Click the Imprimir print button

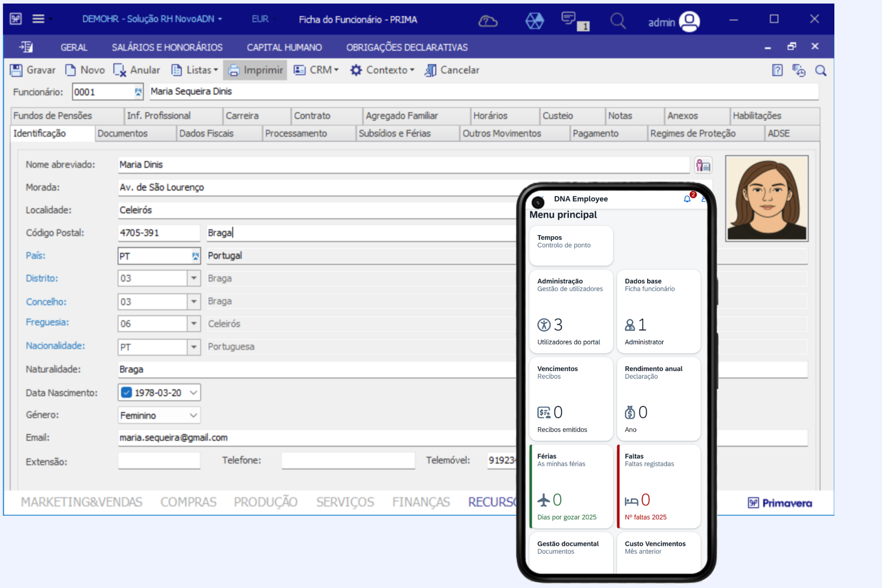tap(255, 70)
